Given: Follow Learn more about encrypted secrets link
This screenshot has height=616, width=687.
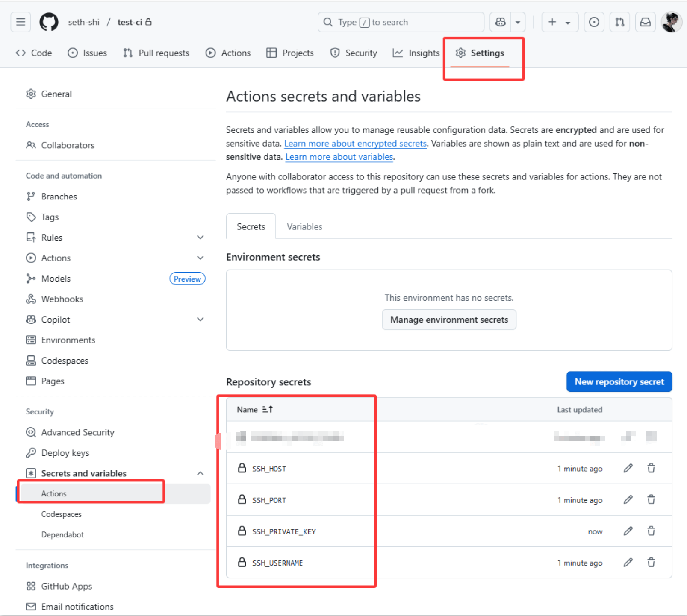Looking at the screenshot, I should pos(355,144).
